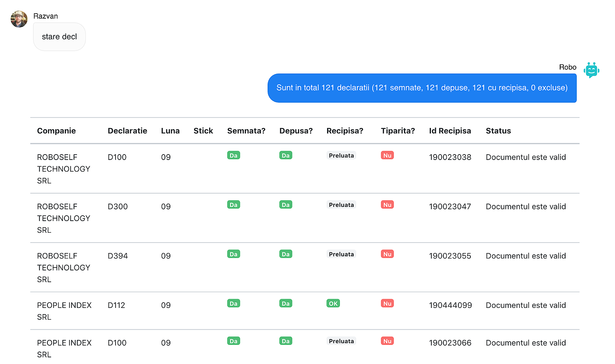Click Depusa 'Da' badge in recipisa 190023038 row
The image size is (615, 364).
click(x=286, y=155)
